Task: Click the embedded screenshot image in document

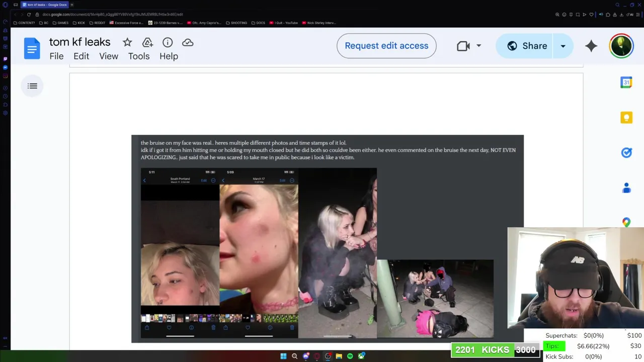Action: (x=328, y=239)
